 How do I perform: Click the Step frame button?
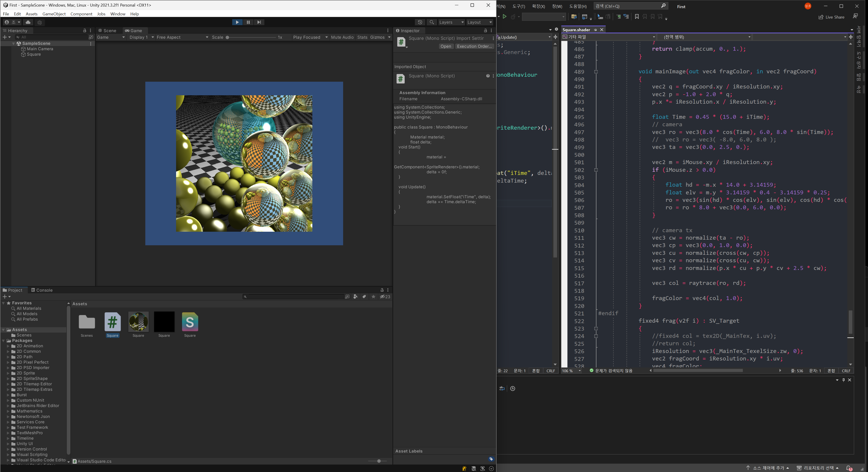(x=259, y=22)
